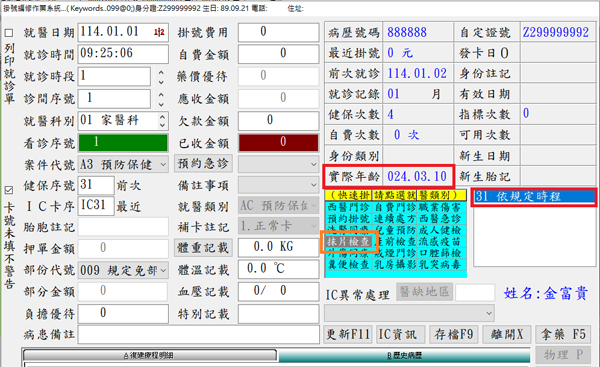
Task: Click the green 看診序號 field
Action: [123, 143]
